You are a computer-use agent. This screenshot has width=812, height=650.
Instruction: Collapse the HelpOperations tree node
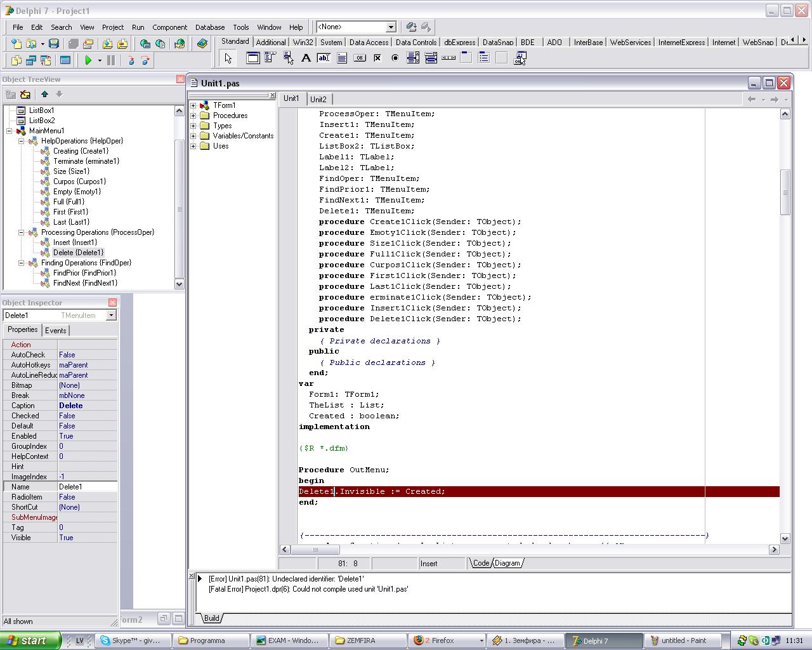[21, 141]
